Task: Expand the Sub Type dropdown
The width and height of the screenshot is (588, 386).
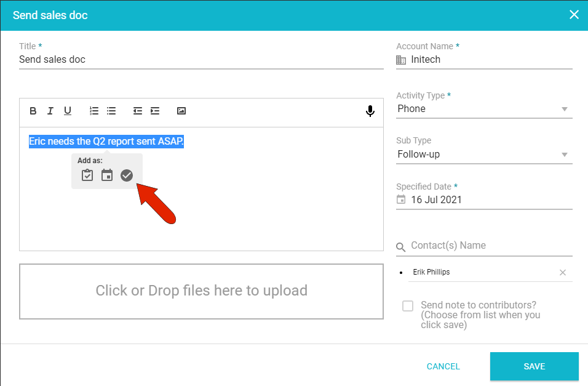Action: click(484, 155)
